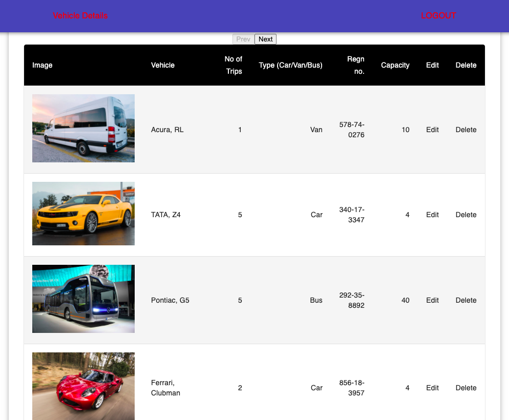Edit the Ferrari Clubman vehicle
This screenshot has width=509, height=420.
(x=432, y=388)
